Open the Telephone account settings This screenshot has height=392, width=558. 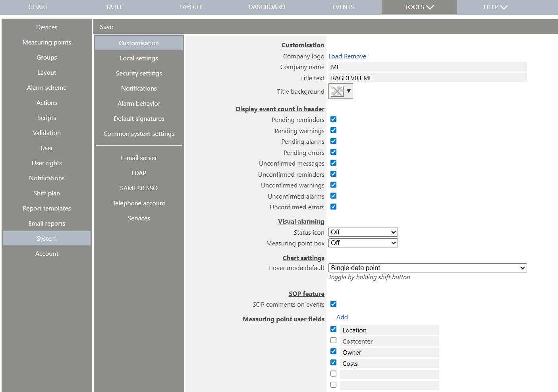(139, 203)
